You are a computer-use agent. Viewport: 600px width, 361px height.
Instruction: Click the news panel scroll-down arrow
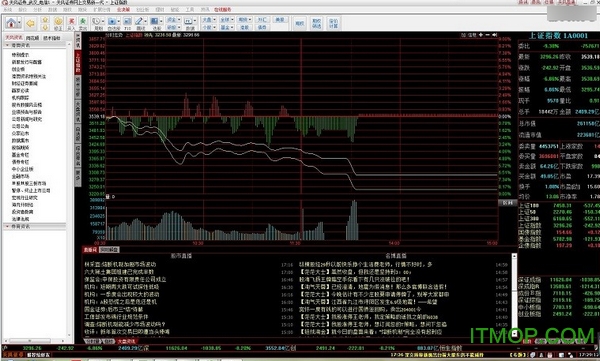514,334
